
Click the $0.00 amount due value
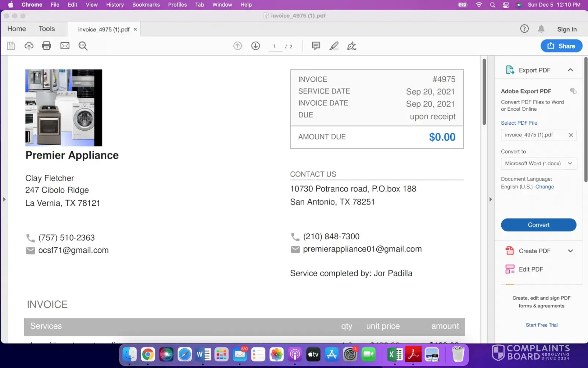tap(442, 137)
